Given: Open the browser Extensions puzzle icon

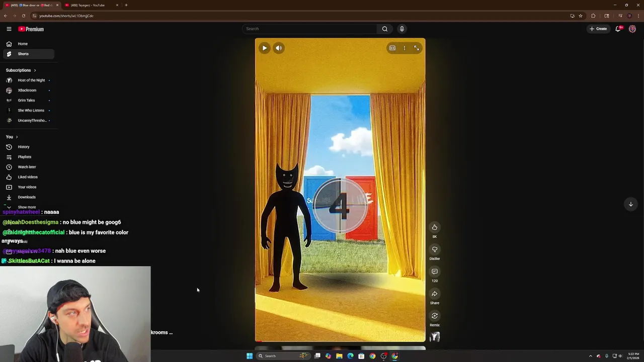Looking at the screenshot, I should click(x=593, y=16).
